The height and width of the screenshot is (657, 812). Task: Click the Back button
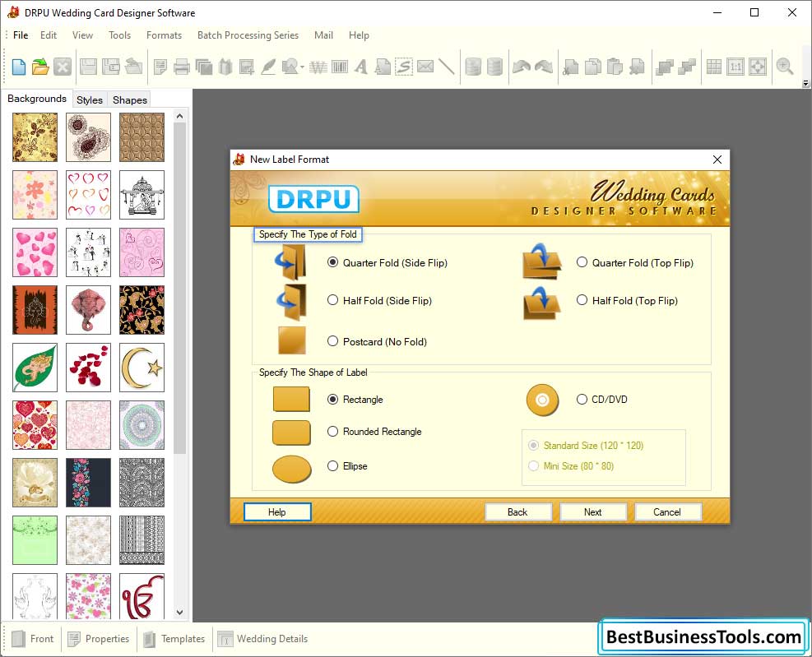point(517,512)
